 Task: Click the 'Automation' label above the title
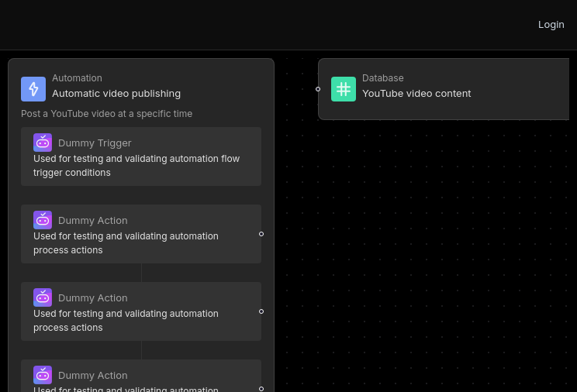(x=77, y=78)
